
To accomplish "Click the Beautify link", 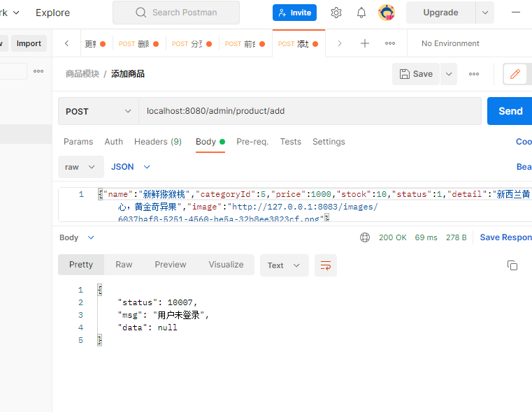I will point(524,167).
